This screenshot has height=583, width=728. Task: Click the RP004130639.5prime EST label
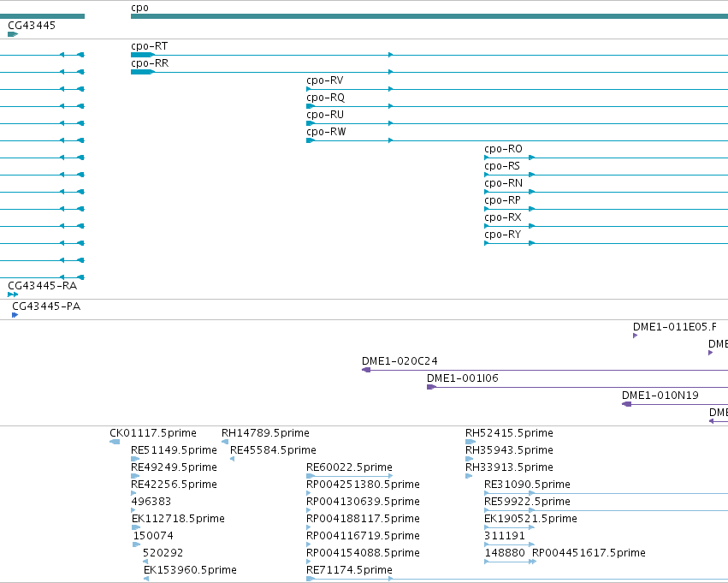coord(363,503)
